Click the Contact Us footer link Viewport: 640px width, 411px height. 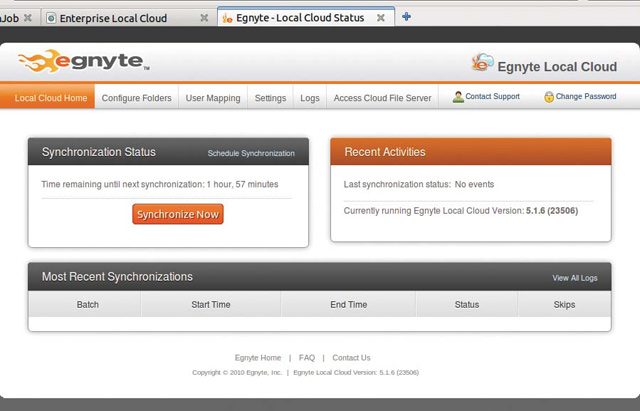point(351,358)
